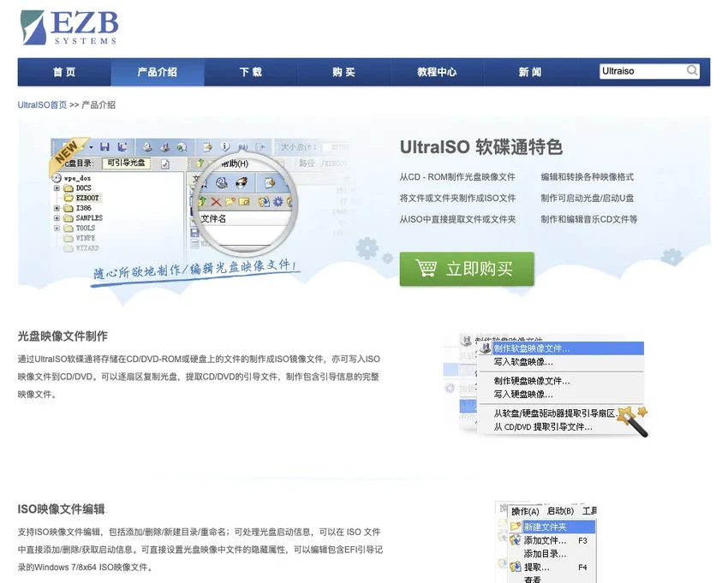The height and width of the screenshot is (583, 728).
Task: Choose 制作软盘映像文件 menu entry
Action: click(531, 348)
